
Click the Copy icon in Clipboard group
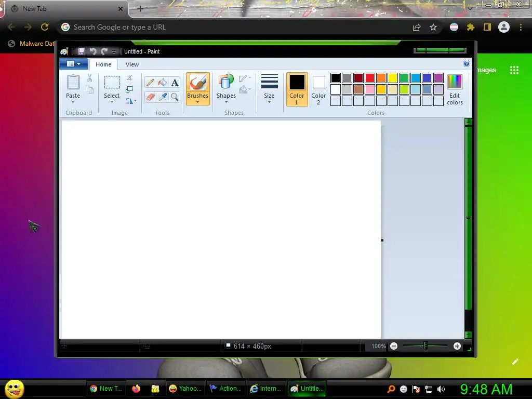click(x=89, y=89)
